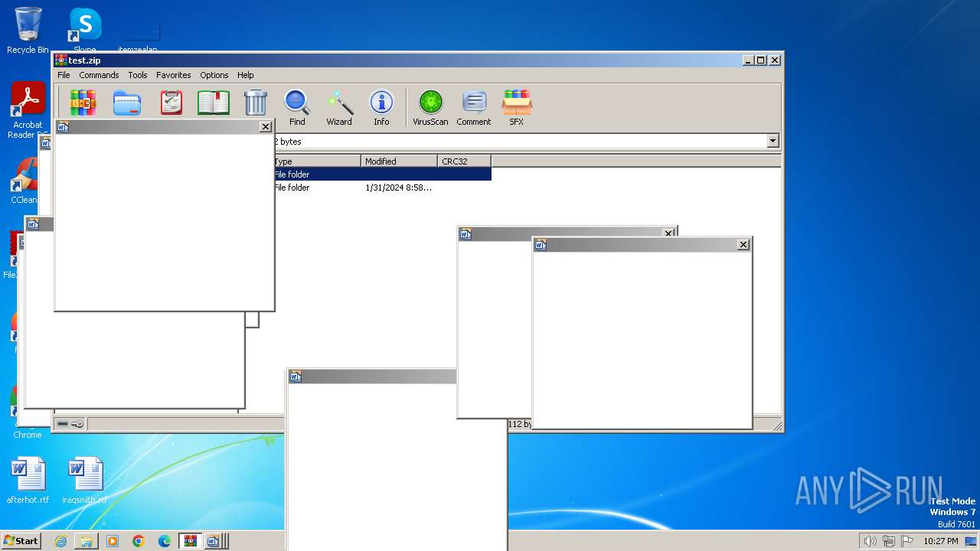Switch to Word taskbar button
Screen dimensions: 980x551
tap(214, 541)
